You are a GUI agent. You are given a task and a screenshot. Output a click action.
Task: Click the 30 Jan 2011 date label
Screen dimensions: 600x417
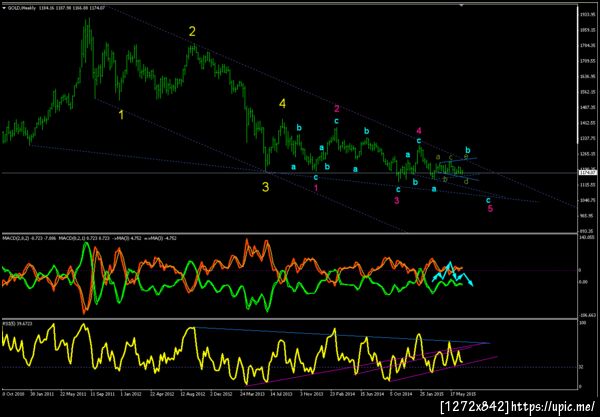42,394
